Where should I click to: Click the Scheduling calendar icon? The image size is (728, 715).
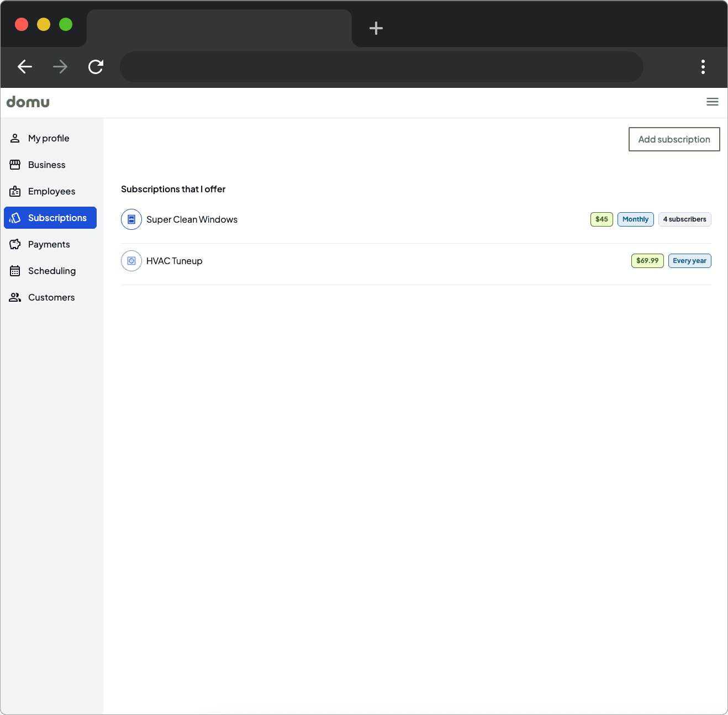click(15, 271)
